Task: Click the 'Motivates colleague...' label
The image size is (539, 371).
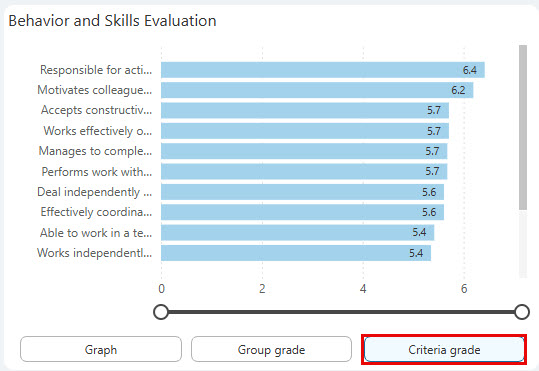Action: (x=95, y=90)
